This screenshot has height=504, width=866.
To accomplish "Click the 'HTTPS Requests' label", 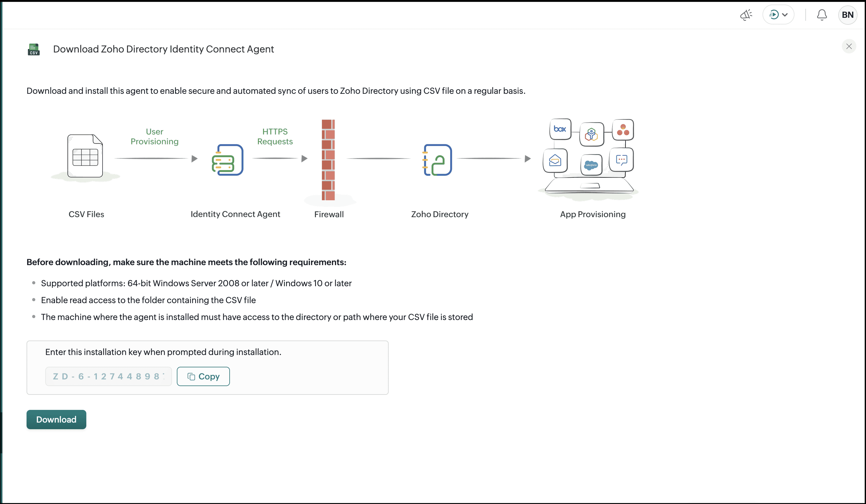I will (x=275, y=136).
